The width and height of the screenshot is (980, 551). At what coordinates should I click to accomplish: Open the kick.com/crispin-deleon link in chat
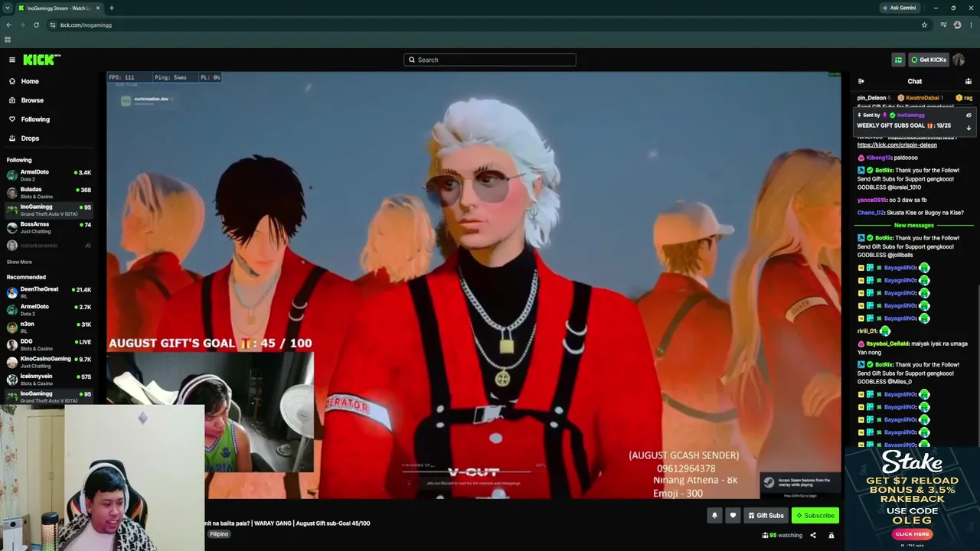coord(897,145)
